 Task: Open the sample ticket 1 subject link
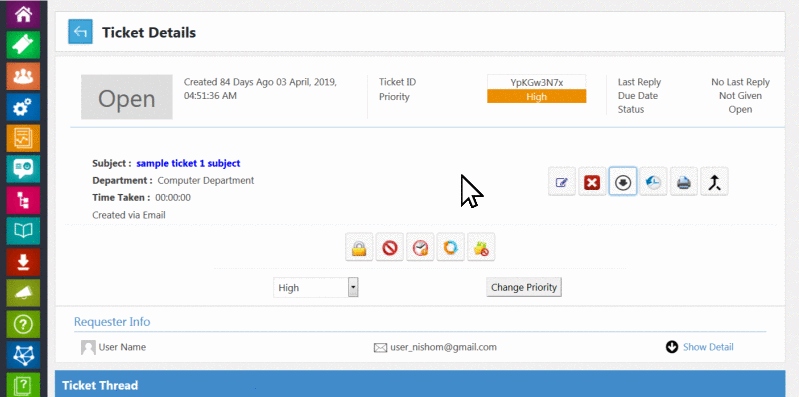pos(188,164)
